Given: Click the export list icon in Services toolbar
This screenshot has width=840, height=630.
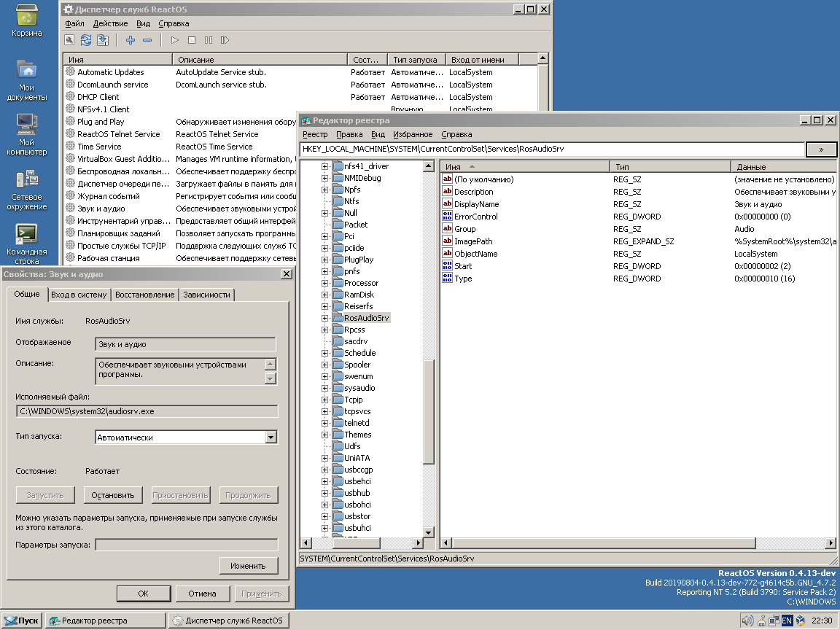Looking at the screenshot, I should point(103,40).
